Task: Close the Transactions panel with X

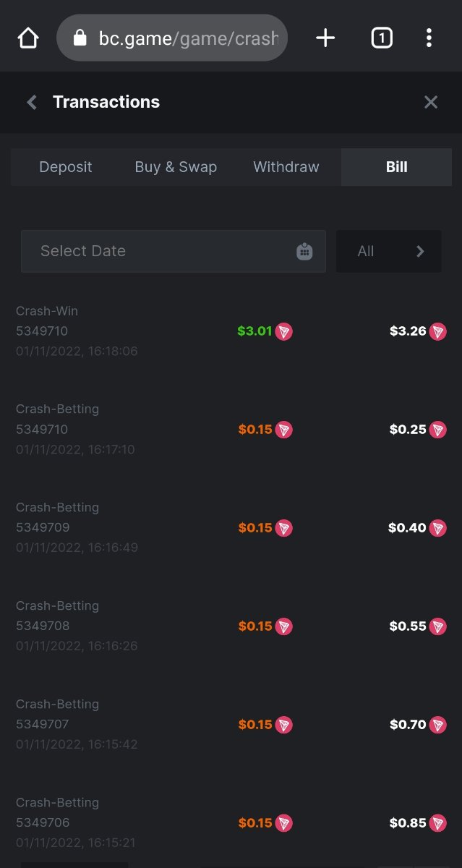Action: (x=431, y=102)
